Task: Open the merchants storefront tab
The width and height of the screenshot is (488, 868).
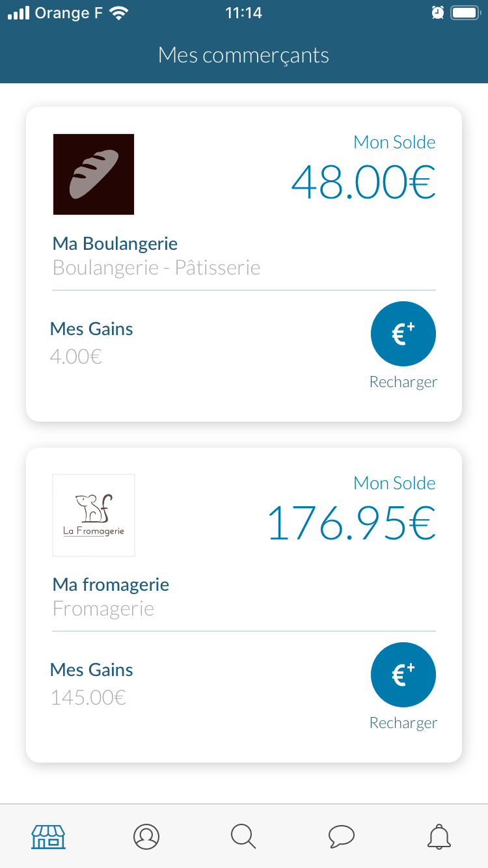Action: pos(49,836)
